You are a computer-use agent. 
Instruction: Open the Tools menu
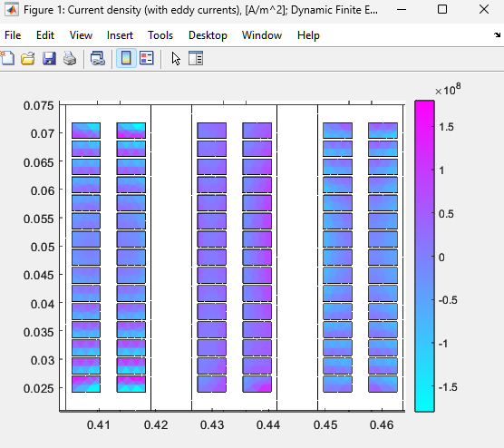pos(160,35)
